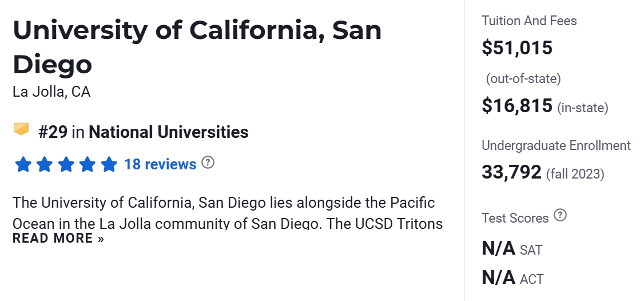The width and height of the screenshot is (644, 301).
Task: Open help icon next to Test Scores
Action: (560, 216)
